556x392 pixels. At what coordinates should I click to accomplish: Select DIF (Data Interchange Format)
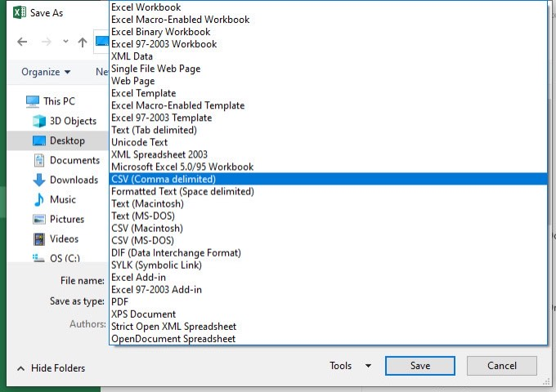pos(328,253)
